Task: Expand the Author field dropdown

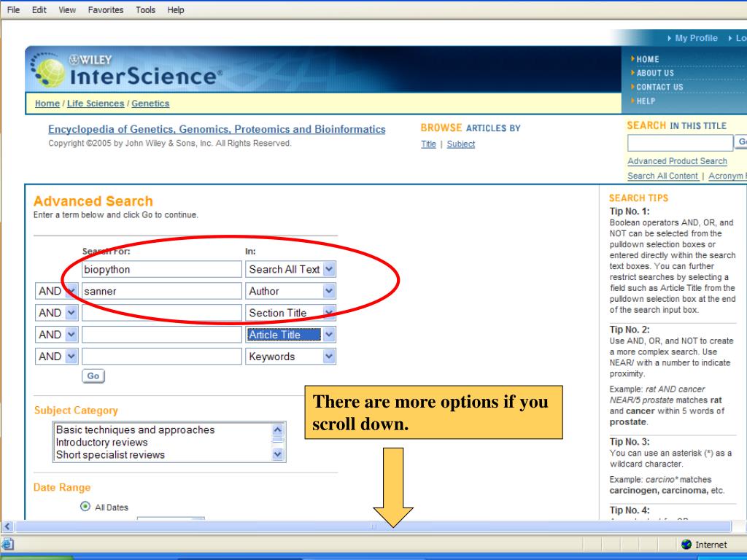Action: tap(329, 291)
